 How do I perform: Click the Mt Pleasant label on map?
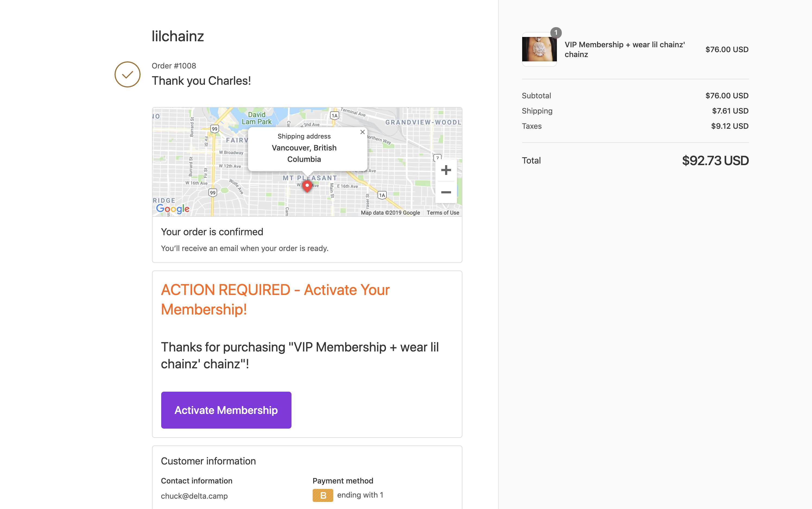(309, 178)
